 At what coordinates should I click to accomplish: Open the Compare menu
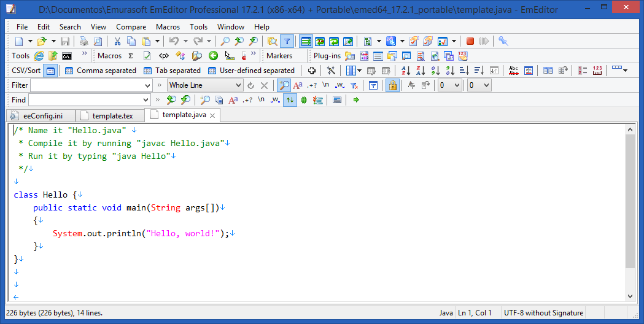coord(131,26)
